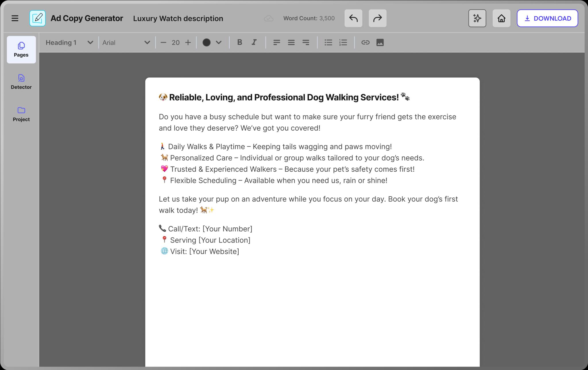Click the redo arrow button
This screenshot has height=370, width=588.
click(x=377, y=18)
